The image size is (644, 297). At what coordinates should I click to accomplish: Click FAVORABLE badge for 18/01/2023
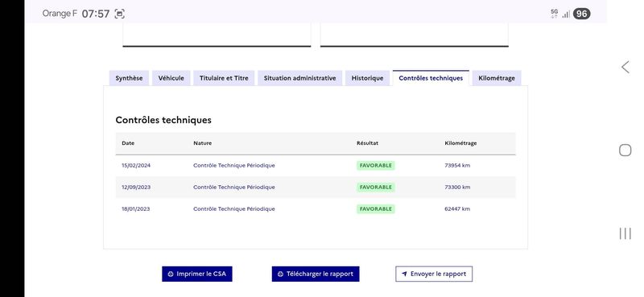pos(375,209)
